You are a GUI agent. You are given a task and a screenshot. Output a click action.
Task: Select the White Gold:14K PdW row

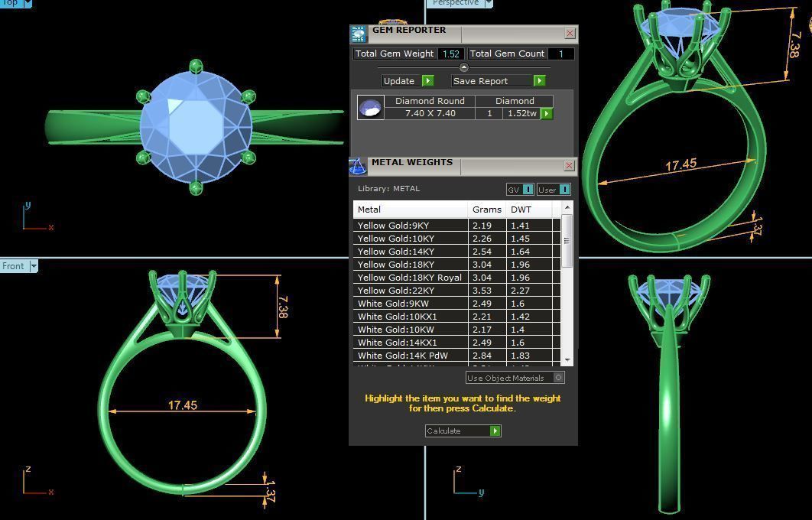pos(456,356)
